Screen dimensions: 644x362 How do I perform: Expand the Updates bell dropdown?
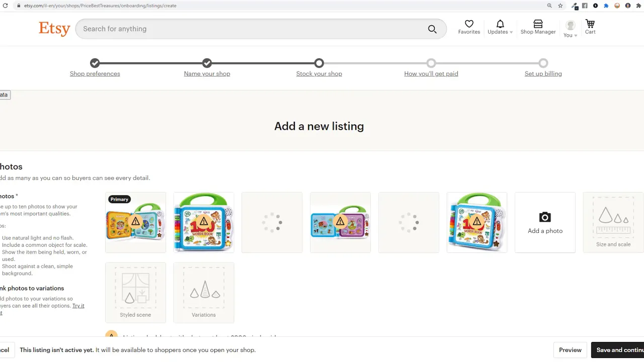(500, 27)
